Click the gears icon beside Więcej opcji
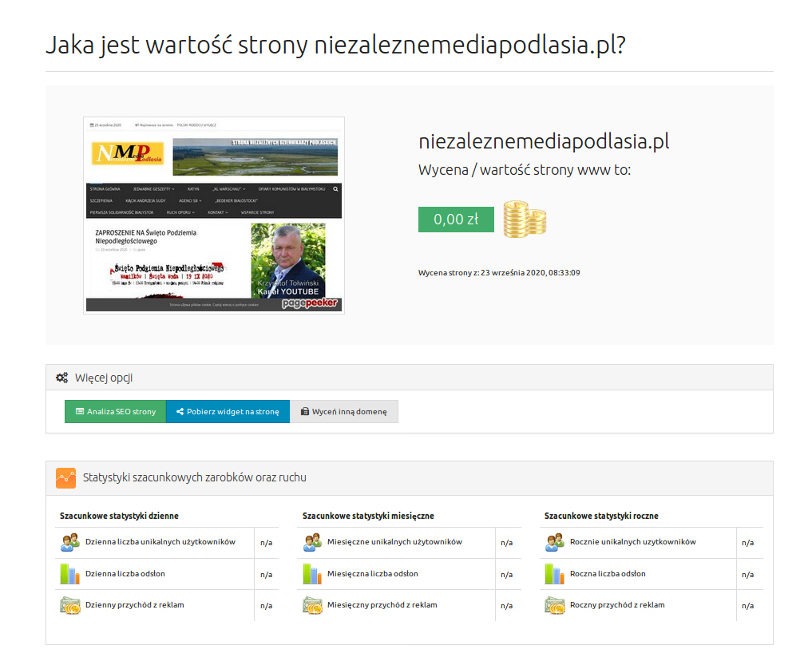 [62, 378]
